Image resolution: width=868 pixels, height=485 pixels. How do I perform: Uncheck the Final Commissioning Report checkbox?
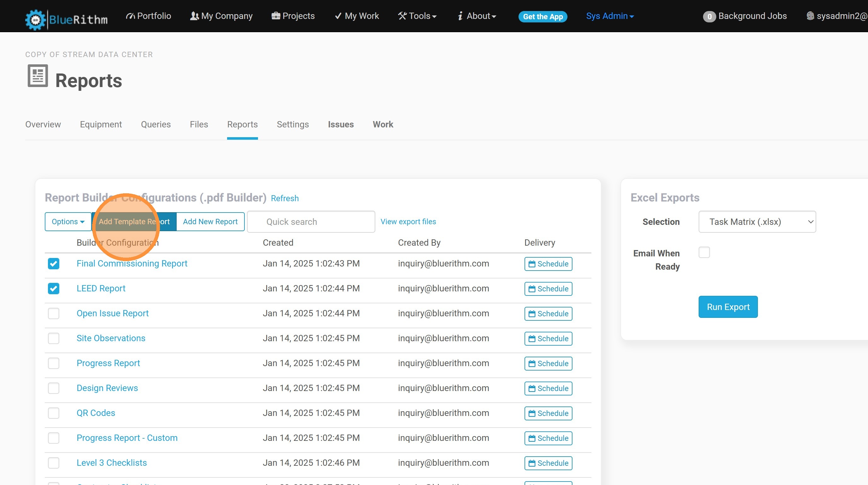coord(54,264)
